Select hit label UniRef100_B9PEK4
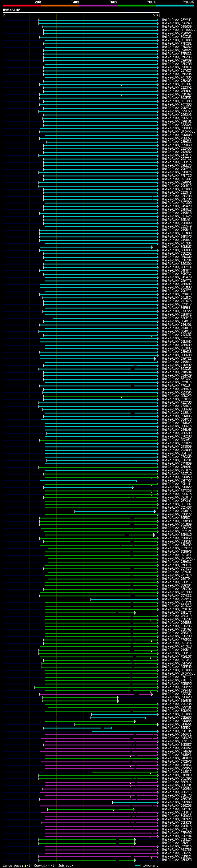Viewport: 197px width, 868px height. coord(177,728)
